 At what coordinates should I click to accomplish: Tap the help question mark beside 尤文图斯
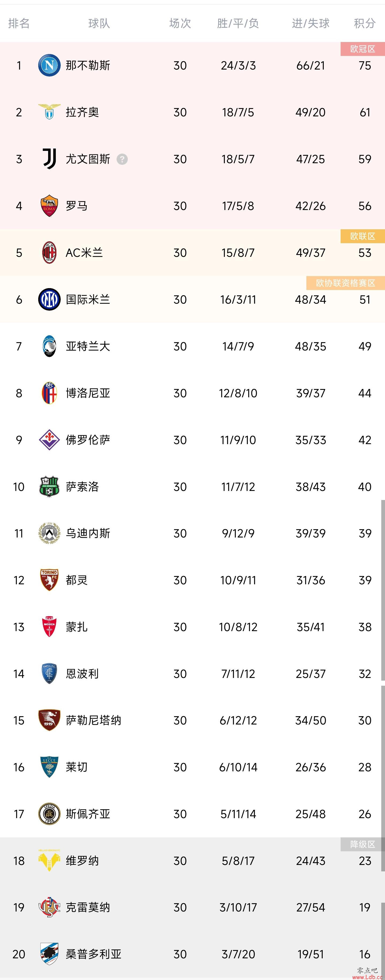pyautogui.click(x=122, y=159)
